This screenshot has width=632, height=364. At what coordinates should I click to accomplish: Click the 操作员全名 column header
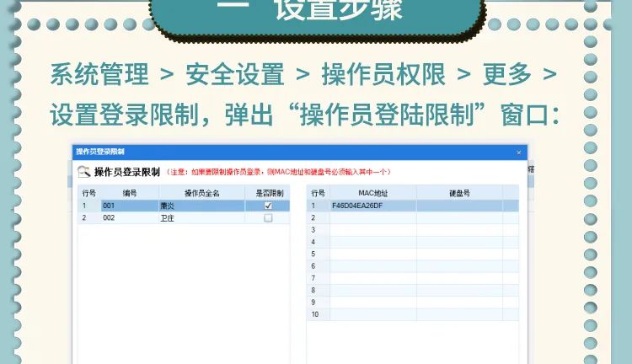coord(201,193)
